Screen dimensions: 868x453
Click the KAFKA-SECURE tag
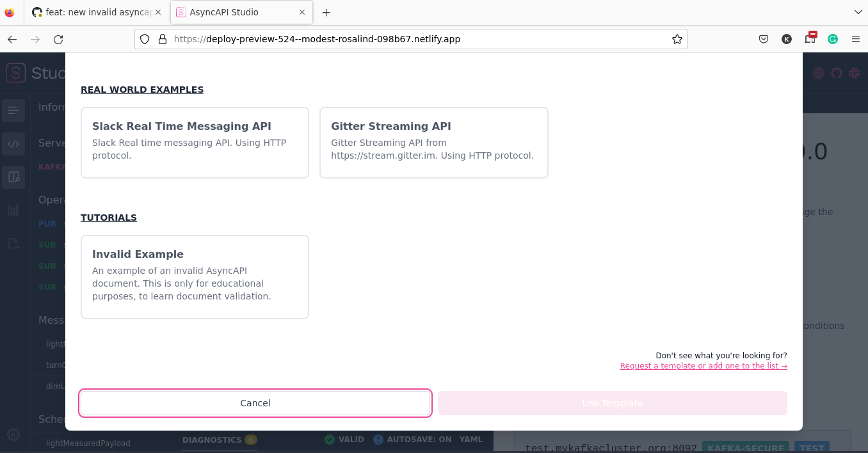click(x=745, y=448)
